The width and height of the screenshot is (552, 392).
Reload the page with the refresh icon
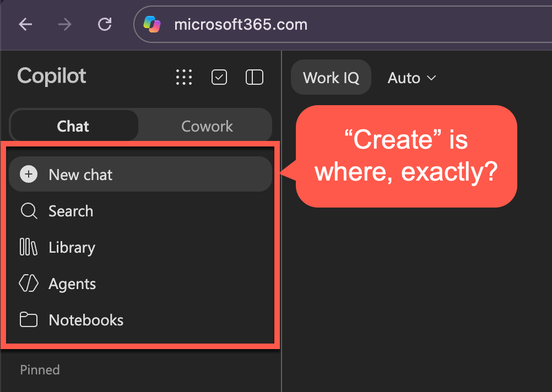click(x=105, y=24)
